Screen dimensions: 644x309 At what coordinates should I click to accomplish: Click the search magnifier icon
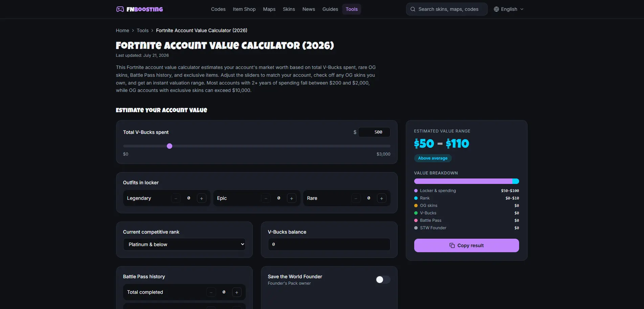[x=413, y=9]
